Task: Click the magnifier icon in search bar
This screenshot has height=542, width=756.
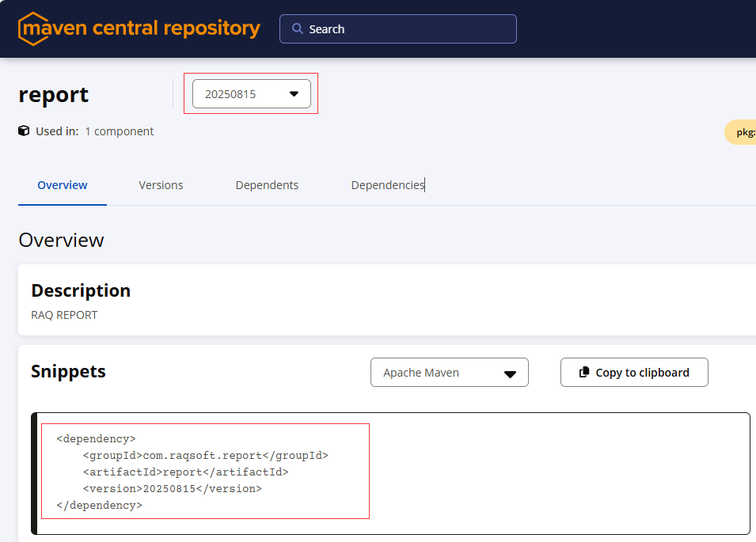Action: point(298,28)
